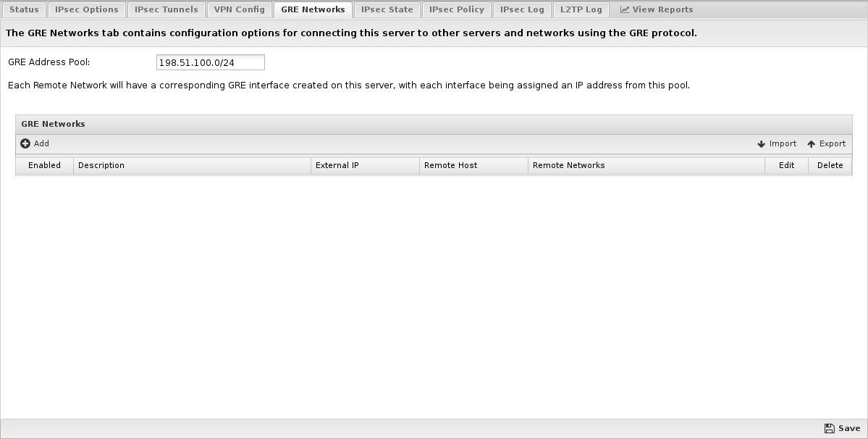Select the GRE Networks tab

click(313, 10)
